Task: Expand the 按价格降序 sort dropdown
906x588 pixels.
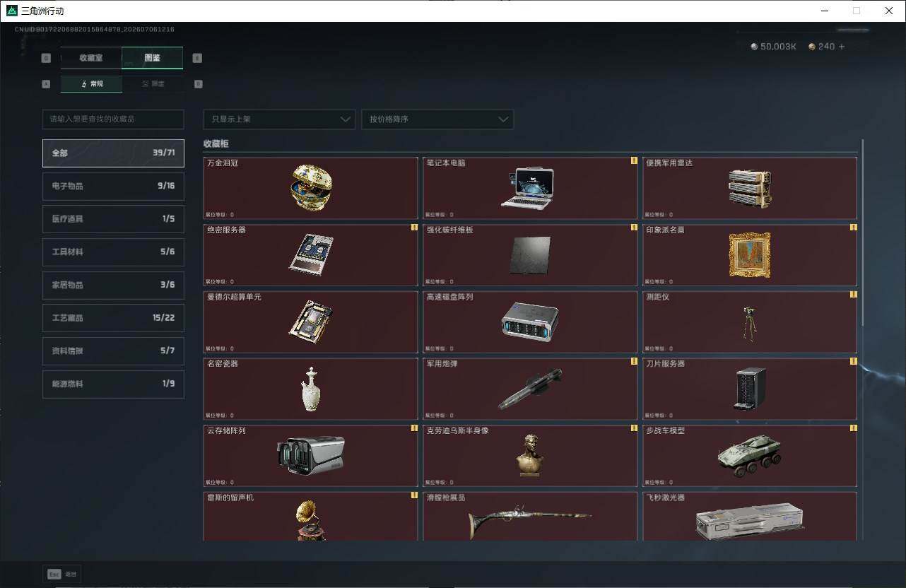Action: point(437,119)
